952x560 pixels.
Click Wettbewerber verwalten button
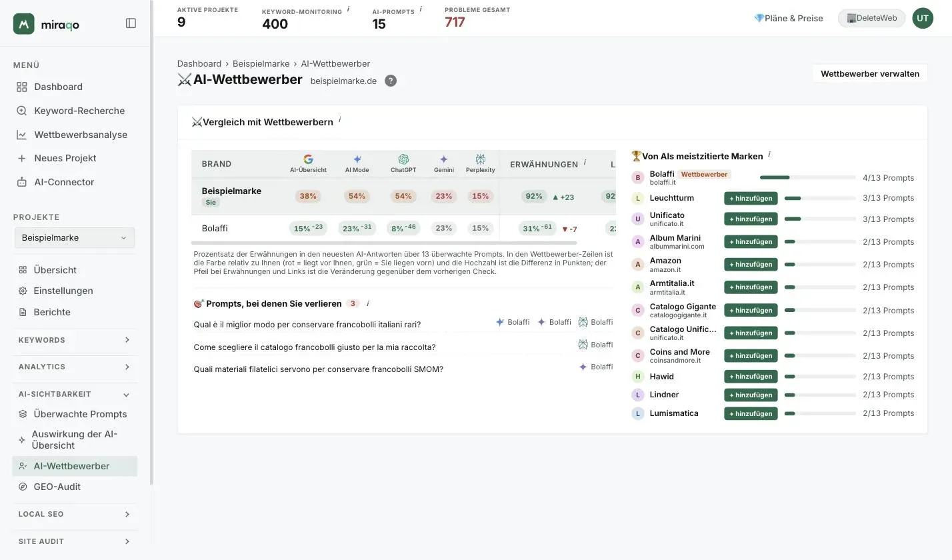pyautogui.click(x=869, y=73)
